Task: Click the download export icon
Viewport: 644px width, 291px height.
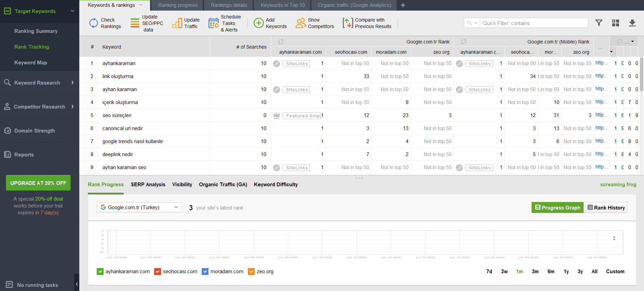Action: pyautogui.click(x=632, y=23)
